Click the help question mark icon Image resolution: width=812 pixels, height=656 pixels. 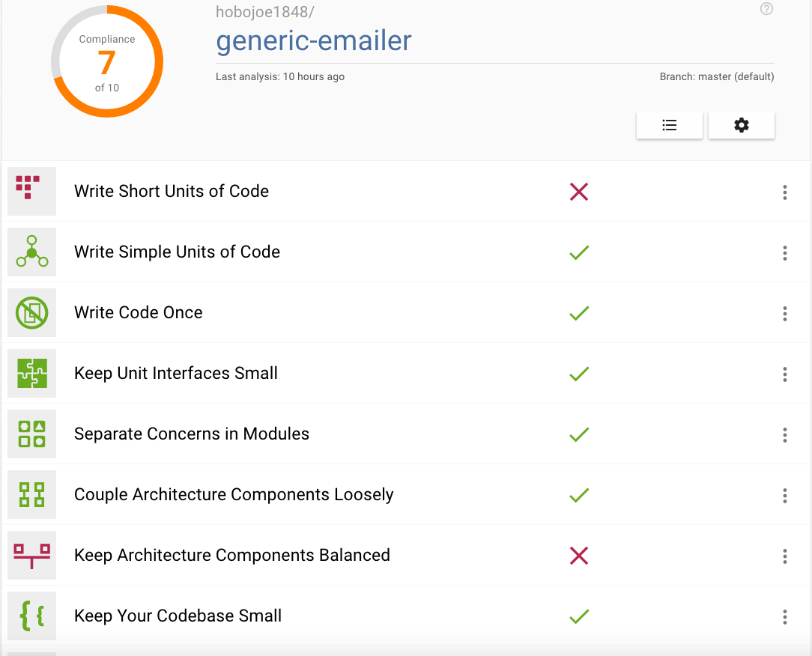[x=766, y=9]
